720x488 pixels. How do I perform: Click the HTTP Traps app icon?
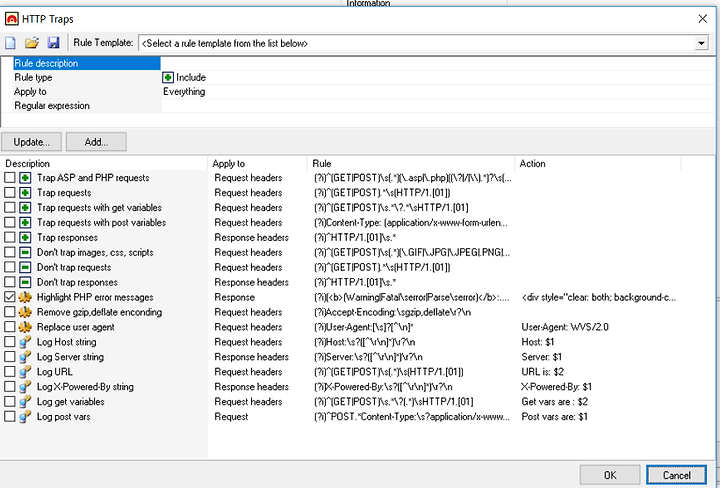[11, 19]
